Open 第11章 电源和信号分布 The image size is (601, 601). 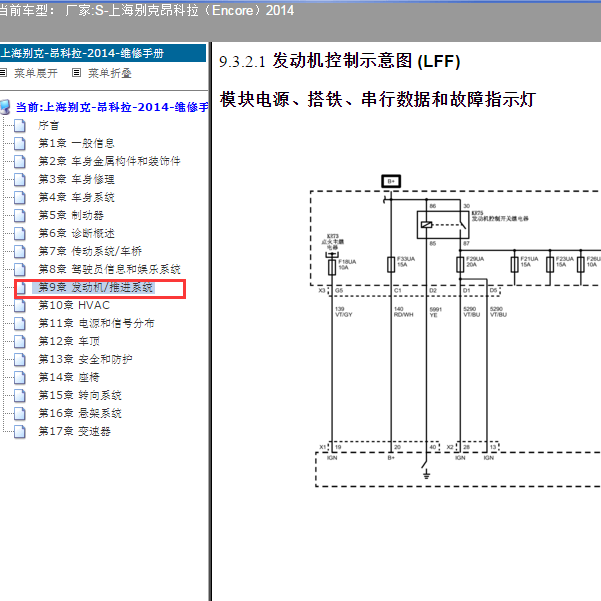tap(96, 323)
